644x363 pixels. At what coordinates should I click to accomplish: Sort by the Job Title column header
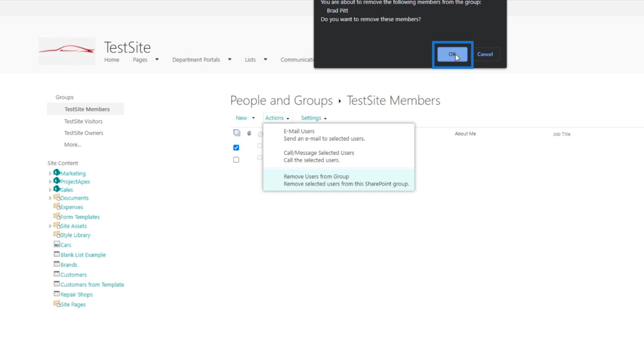(561, 134)
